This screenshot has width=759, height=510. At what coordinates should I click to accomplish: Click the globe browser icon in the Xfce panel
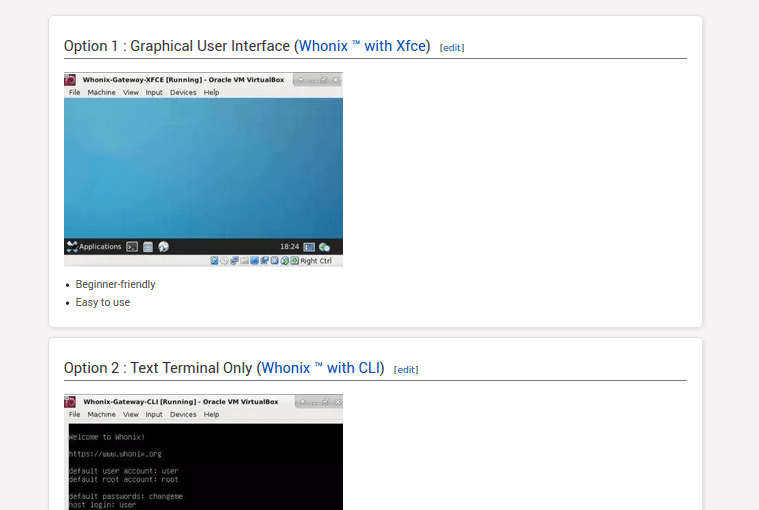click(164, 247)
